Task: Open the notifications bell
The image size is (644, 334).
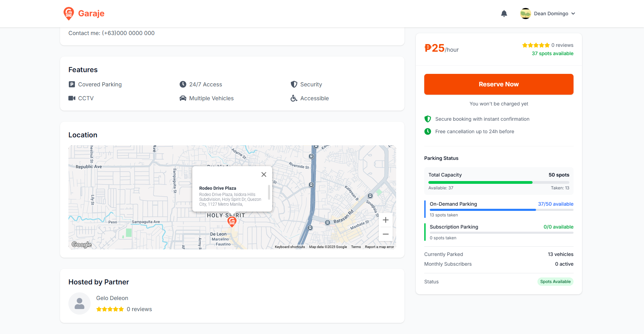Action: [x=504, y=14]
